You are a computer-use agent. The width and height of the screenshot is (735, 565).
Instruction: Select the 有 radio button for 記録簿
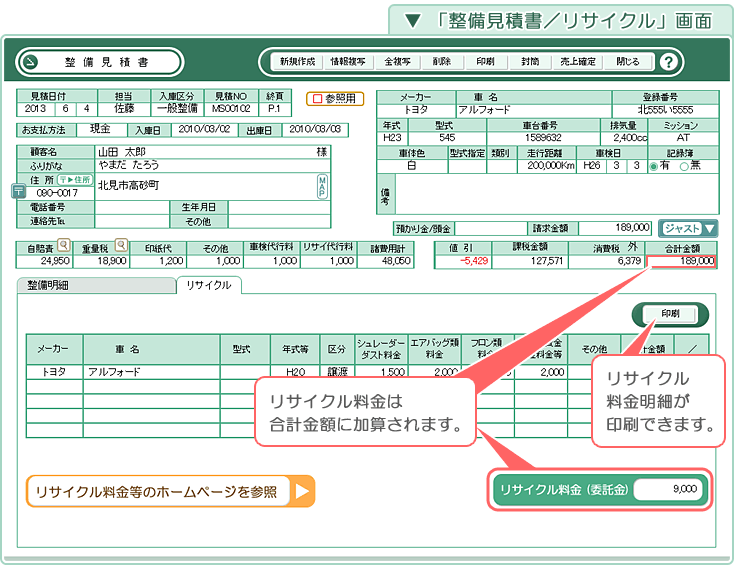coord(653,166)
